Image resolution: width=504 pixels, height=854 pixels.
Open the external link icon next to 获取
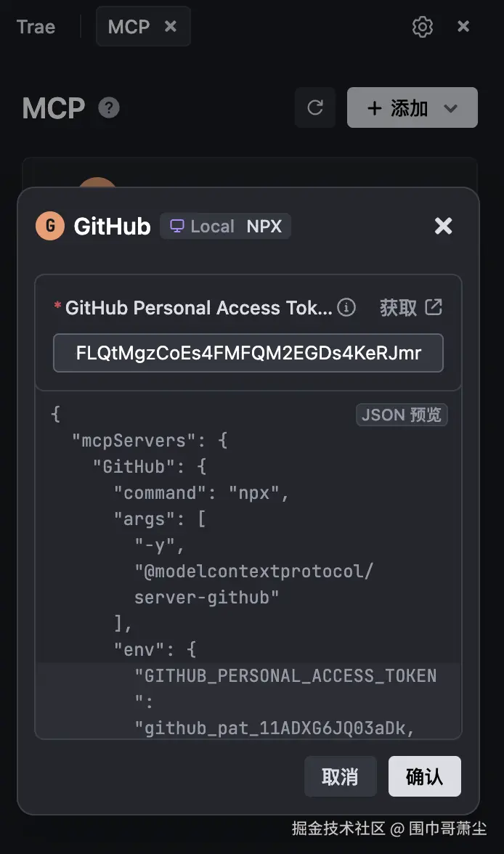pyautogui.click(x=434, y=307)
